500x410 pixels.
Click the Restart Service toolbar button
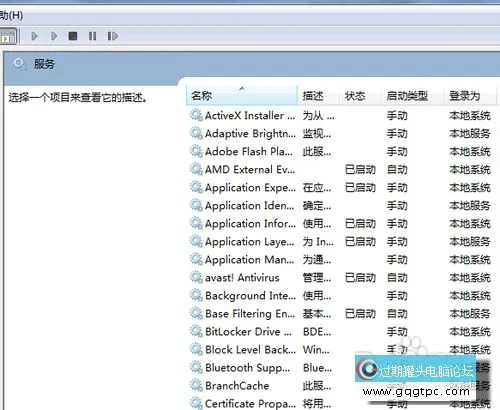[113, 36]
